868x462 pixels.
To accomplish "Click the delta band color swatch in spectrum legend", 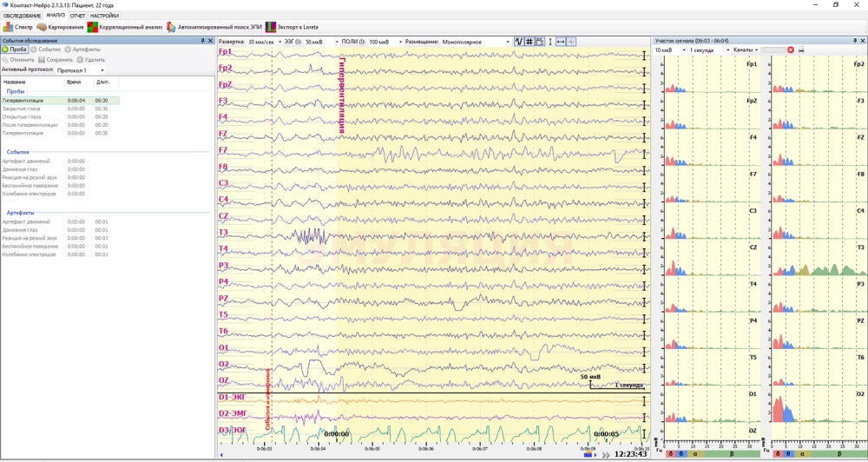I will tap(671, 454).
